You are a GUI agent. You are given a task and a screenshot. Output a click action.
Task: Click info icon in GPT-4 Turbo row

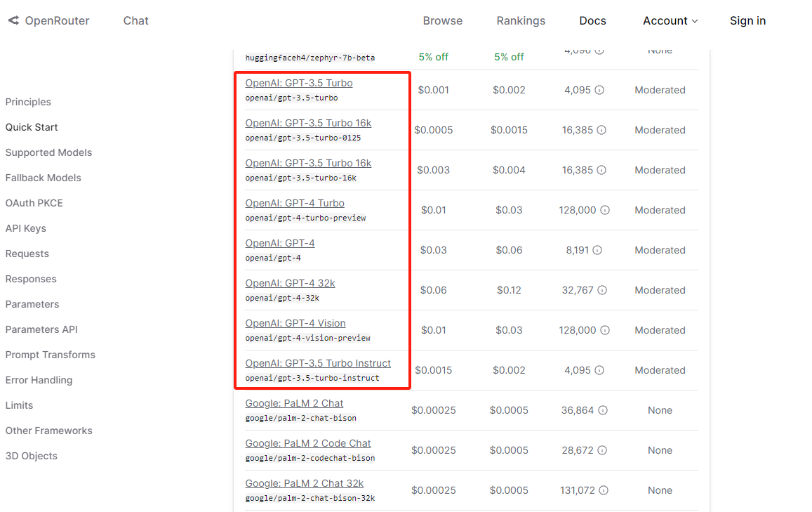pos(605,210)
